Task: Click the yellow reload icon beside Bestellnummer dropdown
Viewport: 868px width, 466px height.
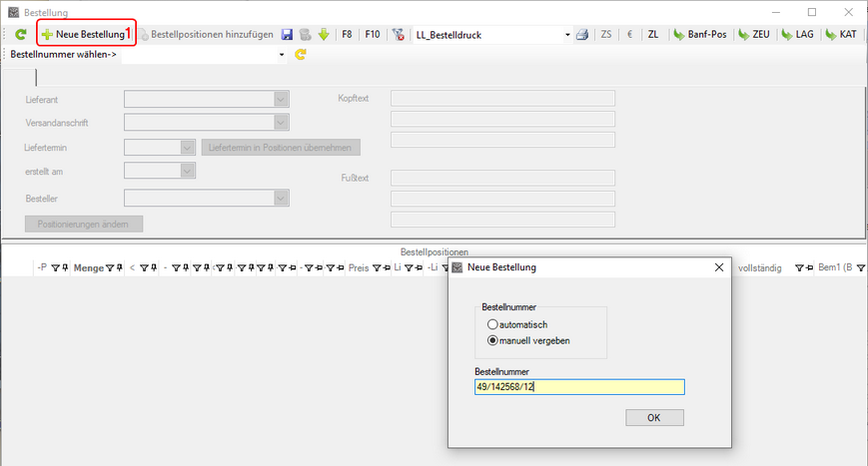Action: 300,54
